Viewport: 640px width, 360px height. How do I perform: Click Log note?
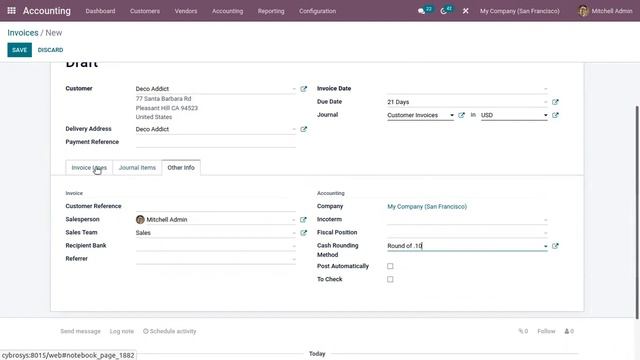[x=122, y=331]
